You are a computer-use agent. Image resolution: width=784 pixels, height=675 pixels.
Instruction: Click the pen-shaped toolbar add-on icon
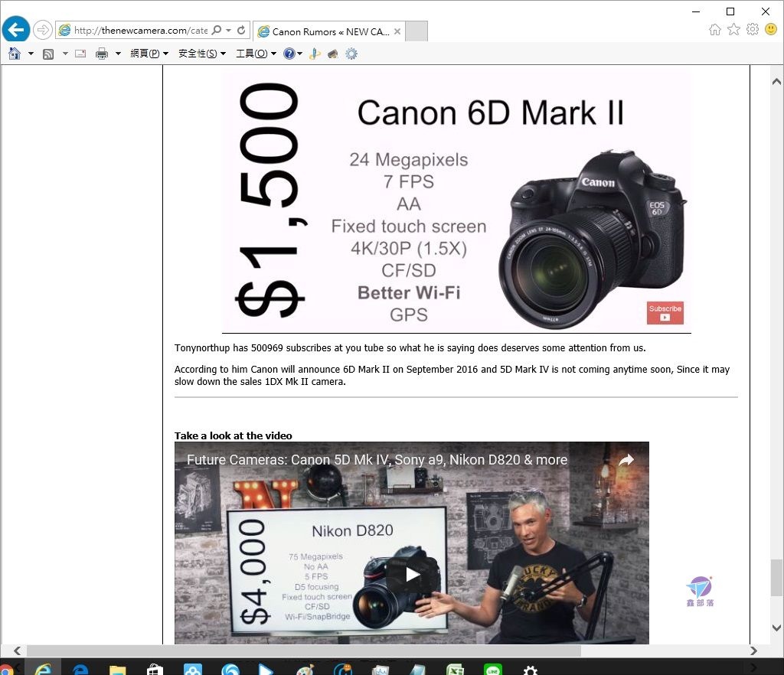pyautogui.click(x=315, y=54)
